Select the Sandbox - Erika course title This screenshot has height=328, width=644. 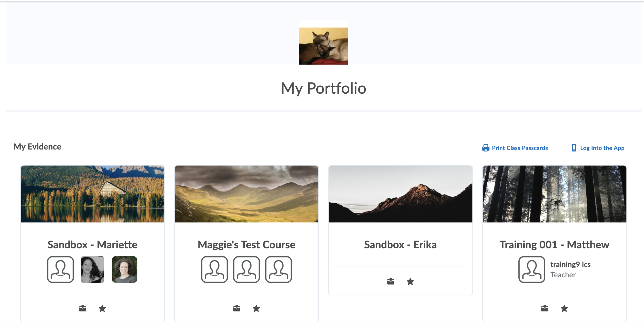click(400, 245)
